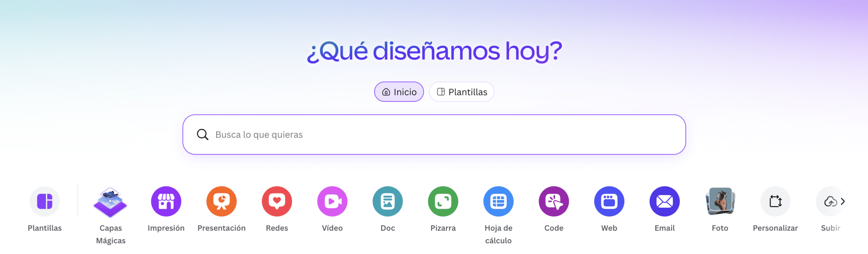This screenshot has height=254, width=868.
Task: Click the Personalizar custom size icon
Action: tap(776, 201)
